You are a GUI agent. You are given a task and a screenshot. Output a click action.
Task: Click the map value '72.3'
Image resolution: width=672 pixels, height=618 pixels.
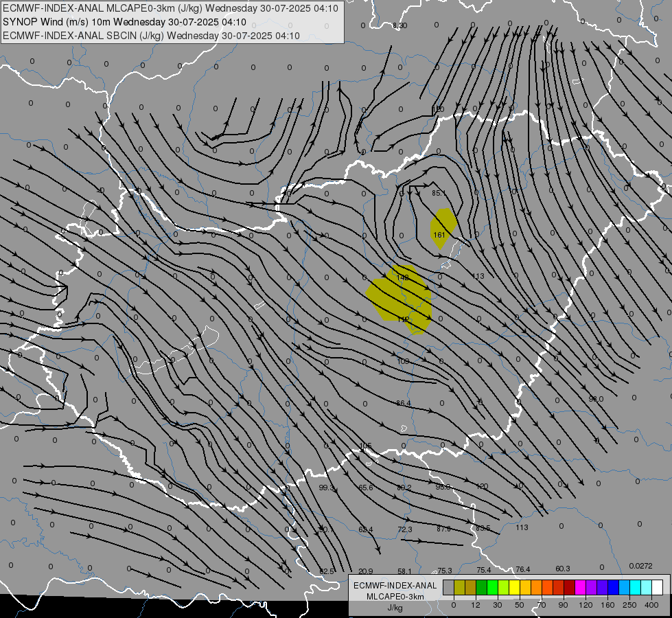coord(404,529)
